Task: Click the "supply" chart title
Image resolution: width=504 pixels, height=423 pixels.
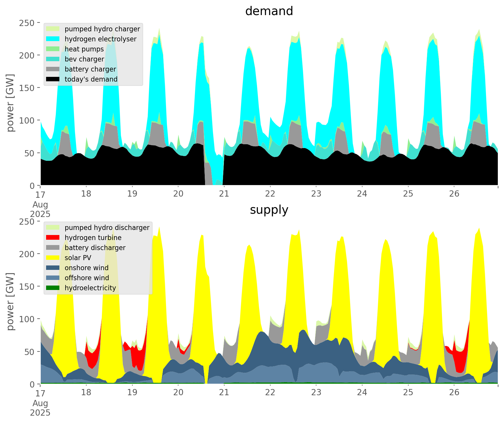Action: tap(269, 210)
